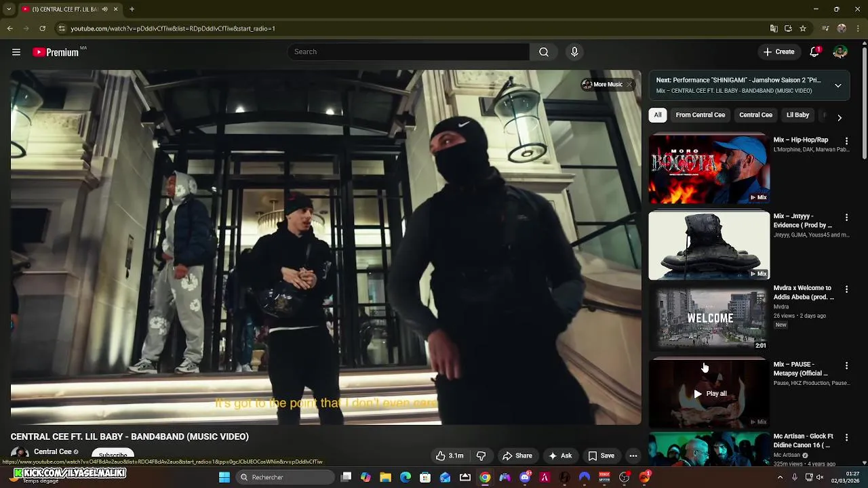Bookmark this tab with star
Viewport: 868px width, 488px height.
click(803, 28)
